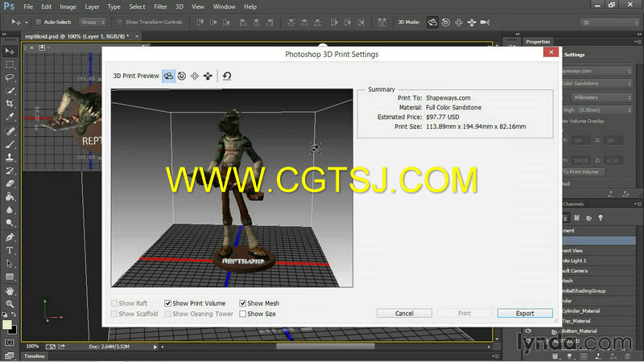Screen dimensions: 644x362
Task: Select the Quick Selection tool
Action: [10, 91]
